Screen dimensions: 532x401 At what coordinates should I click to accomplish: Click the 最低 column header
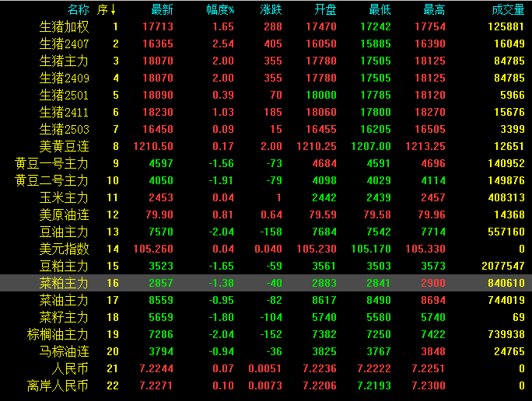(x=380, y=10)
